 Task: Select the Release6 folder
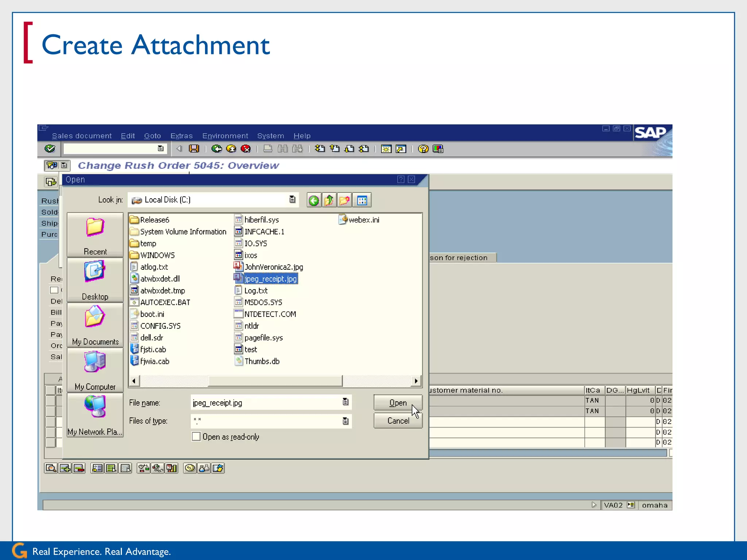pyautogui.click(x=150, y=220)
